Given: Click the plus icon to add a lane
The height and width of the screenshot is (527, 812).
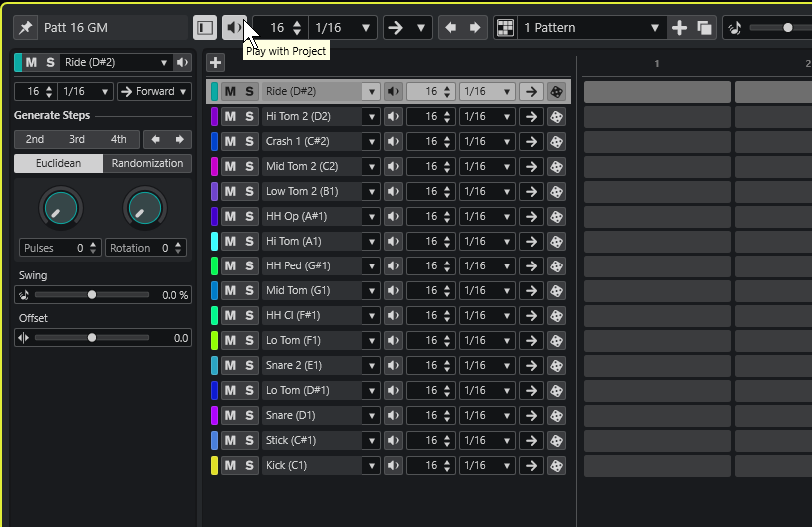Looking at the screenshot, I should [215, 63].
